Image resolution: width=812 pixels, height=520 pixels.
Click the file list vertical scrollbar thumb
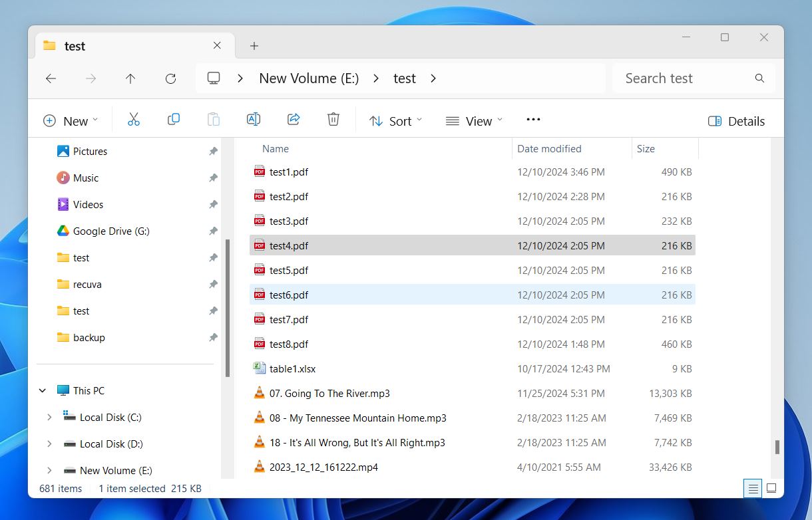pos(777,447)
